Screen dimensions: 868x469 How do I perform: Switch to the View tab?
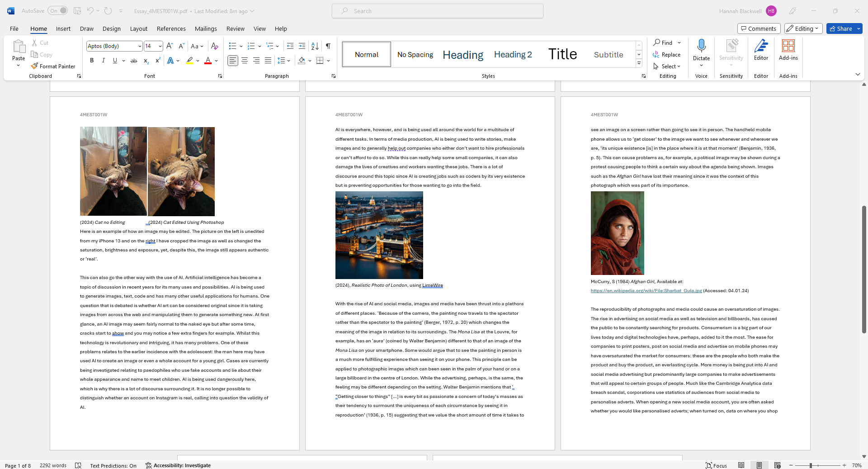[259, 28]
